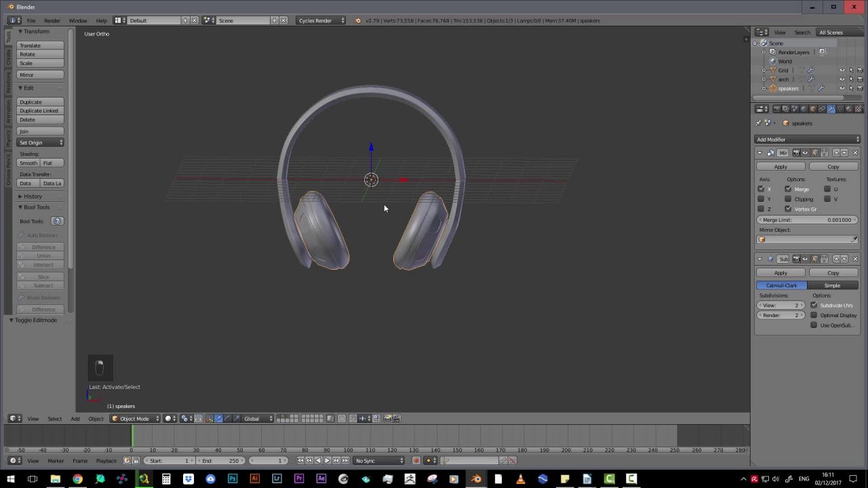Click the Merge Limit value field
868x488 pixels.
coord(807,220)
